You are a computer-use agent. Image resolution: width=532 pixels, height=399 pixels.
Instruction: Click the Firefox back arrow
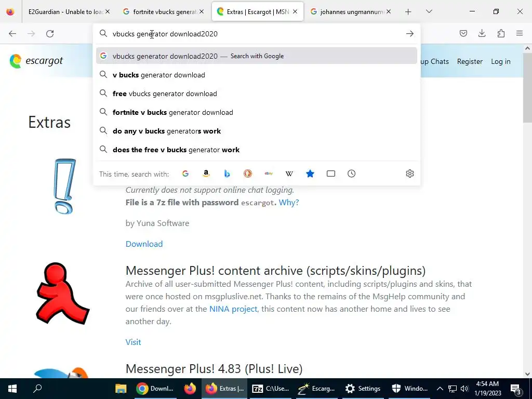12,34
